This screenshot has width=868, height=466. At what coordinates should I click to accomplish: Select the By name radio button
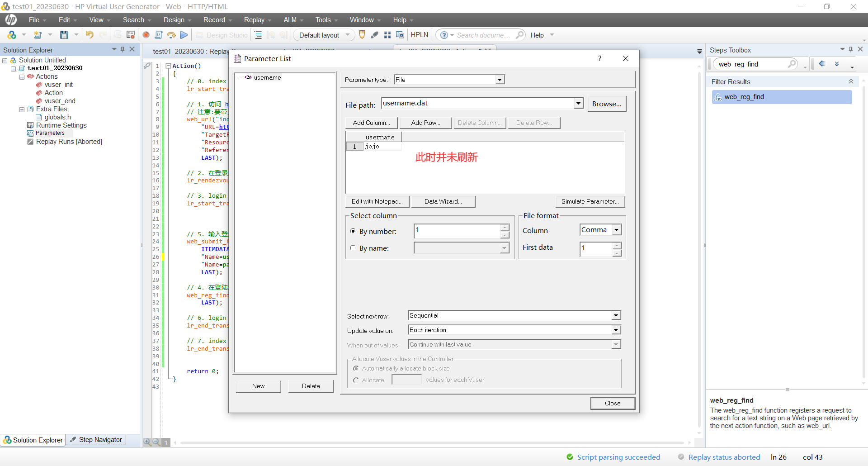pos(353,248)
